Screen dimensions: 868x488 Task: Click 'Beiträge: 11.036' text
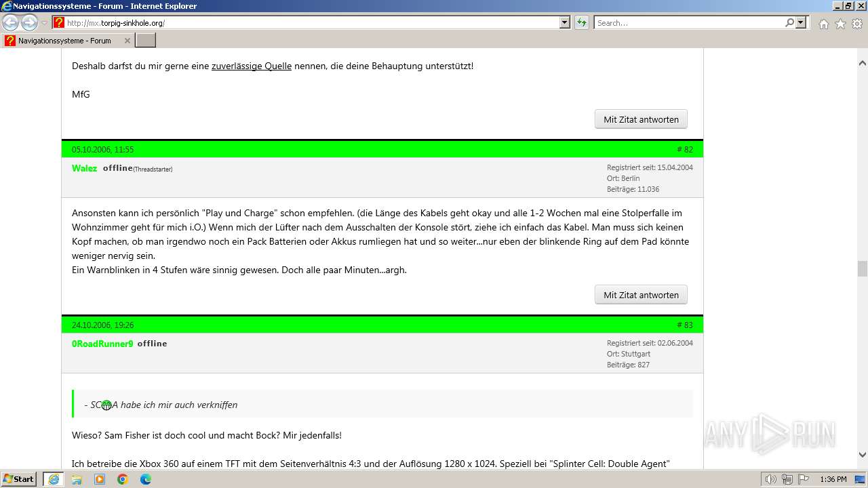click(x=633, y=189)
